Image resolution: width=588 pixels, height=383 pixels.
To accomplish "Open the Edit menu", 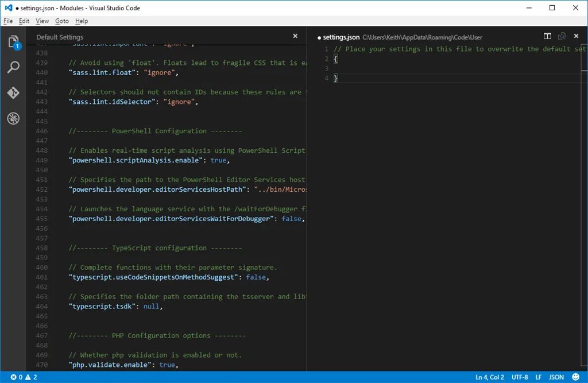I will point(24,21).
